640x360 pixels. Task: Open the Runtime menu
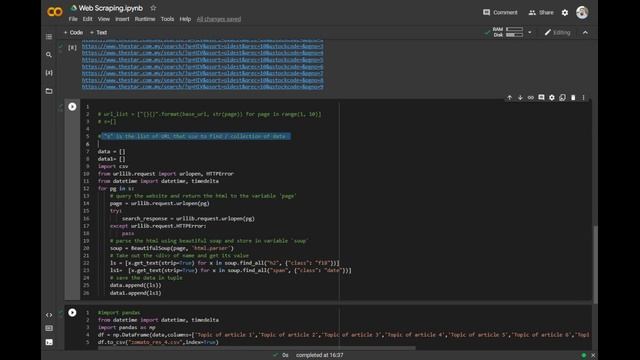click(x=145, y=19)
